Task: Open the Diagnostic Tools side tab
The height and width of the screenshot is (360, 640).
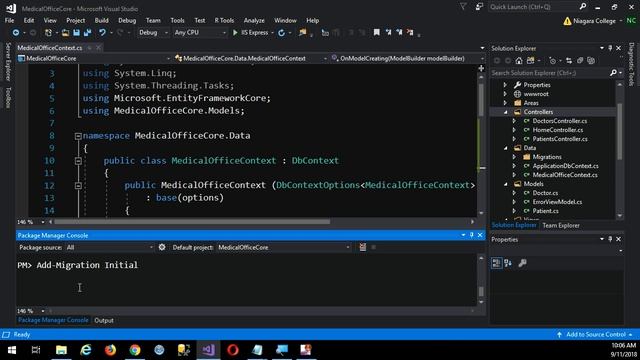Action: pyautogui.click(x=631, y=64)
